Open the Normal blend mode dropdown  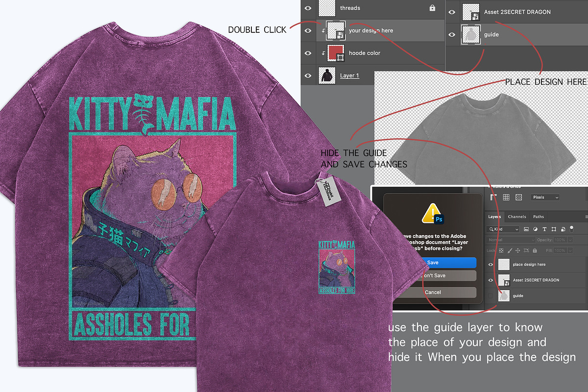(x=511, y=240)
